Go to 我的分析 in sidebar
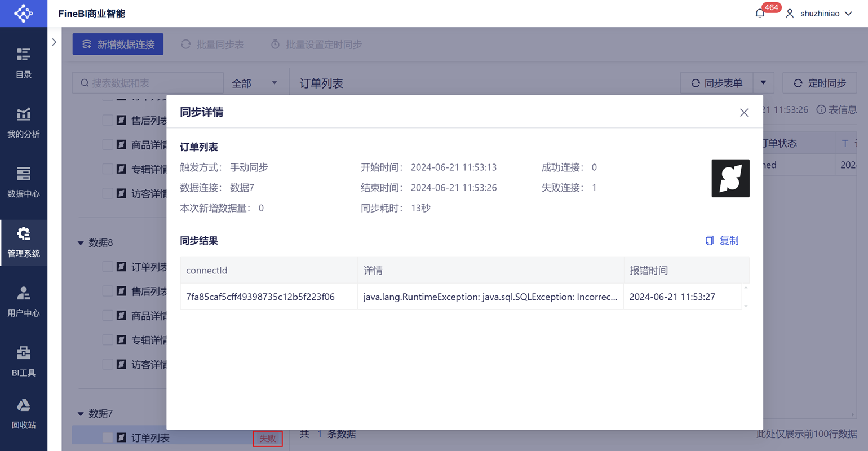The height and width of the screenshot is (451, 868). pos(24,122)
